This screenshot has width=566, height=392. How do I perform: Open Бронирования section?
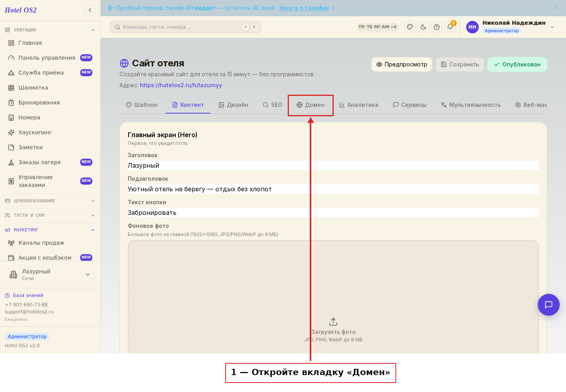pos(50,103)
